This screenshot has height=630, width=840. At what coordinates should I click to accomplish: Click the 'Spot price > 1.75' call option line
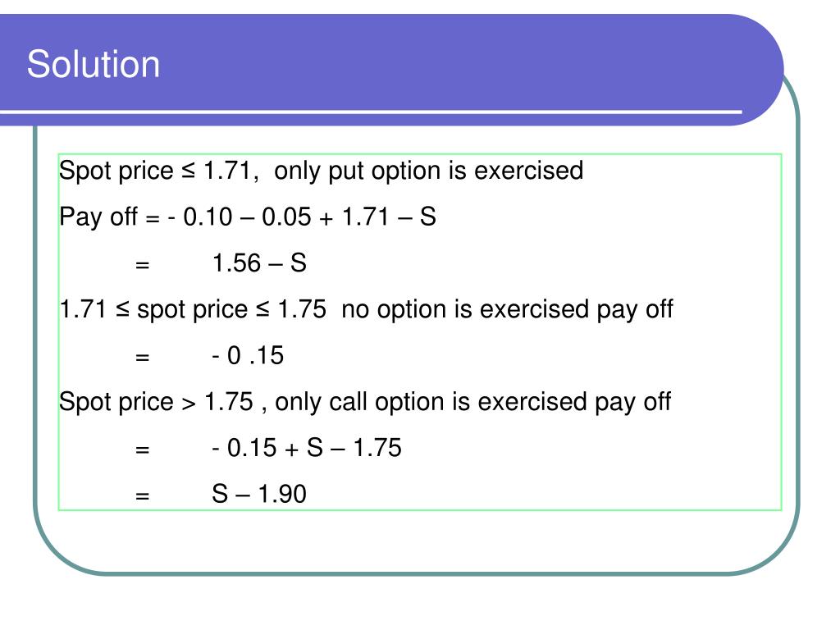pyautogui.click(x=365, y=402)
